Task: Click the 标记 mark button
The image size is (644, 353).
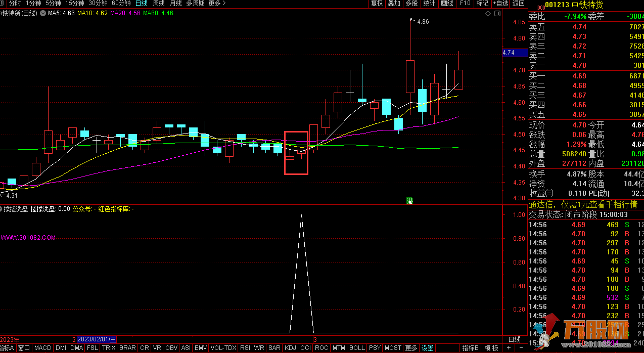Action: pyautogui.click(x=482, y=3)
